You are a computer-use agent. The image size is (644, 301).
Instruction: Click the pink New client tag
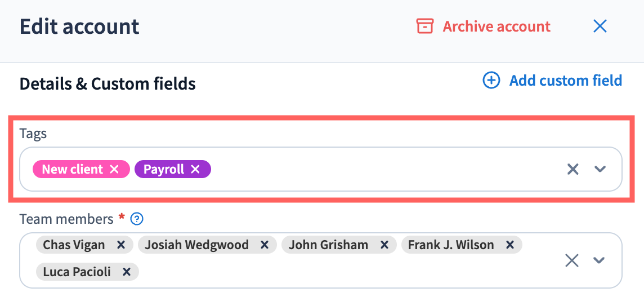[x=72, y=169]
